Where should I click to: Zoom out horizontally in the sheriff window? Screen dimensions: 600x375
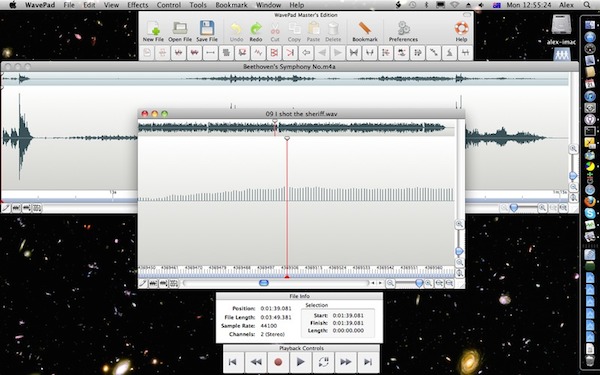(390, 284)
